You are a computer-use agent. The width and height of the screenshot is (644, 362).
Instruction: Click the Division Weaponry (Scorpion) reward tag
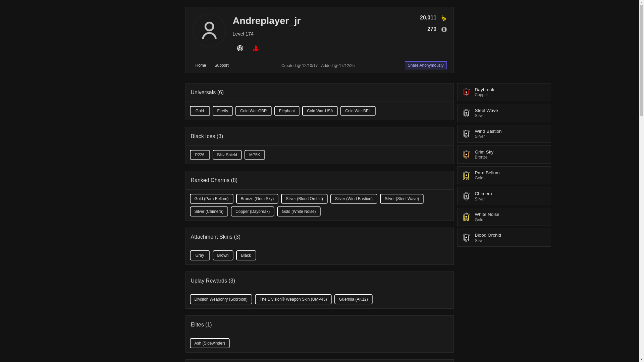pyautogui.click(x=221, y=299)
